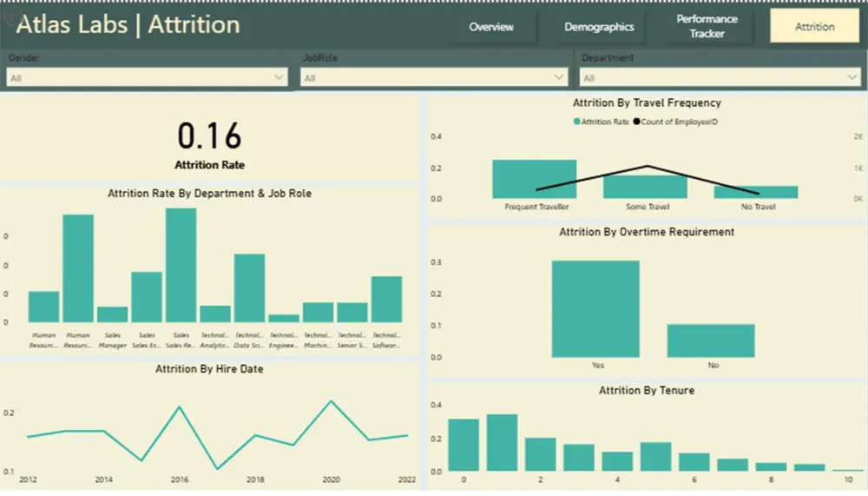The image size is (868, 496).
Task: Select the tenure 6 bar
Action: (694, 462)
